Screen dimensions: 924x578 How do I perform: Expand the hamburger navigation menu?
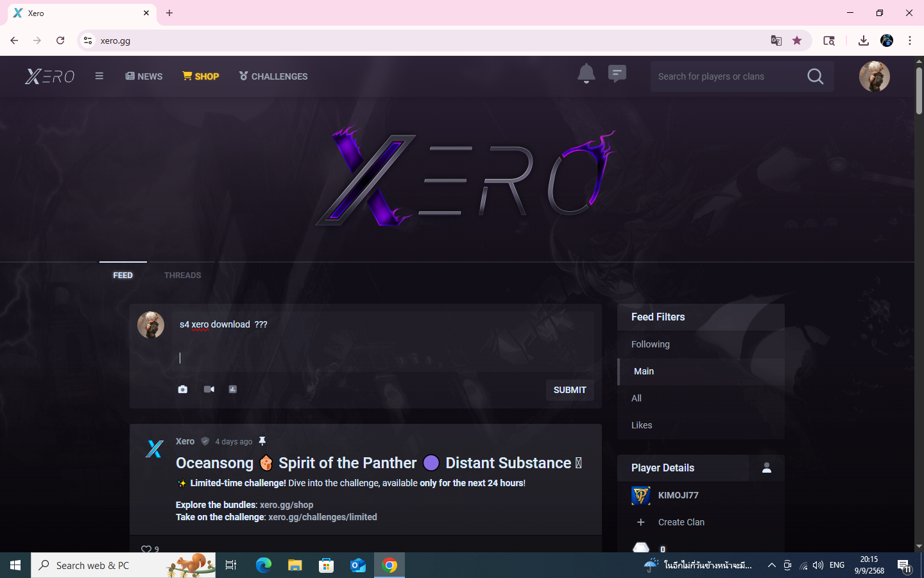coord(99,76)
